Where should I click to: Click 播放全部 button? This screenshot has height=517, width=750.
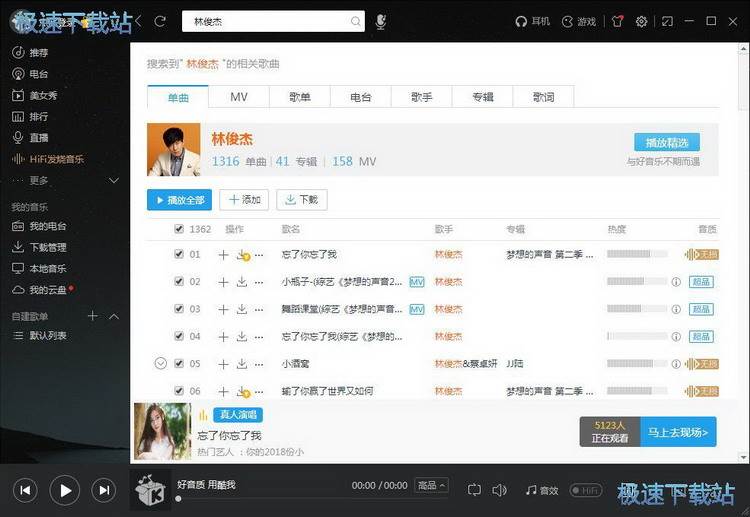point(179,200)
